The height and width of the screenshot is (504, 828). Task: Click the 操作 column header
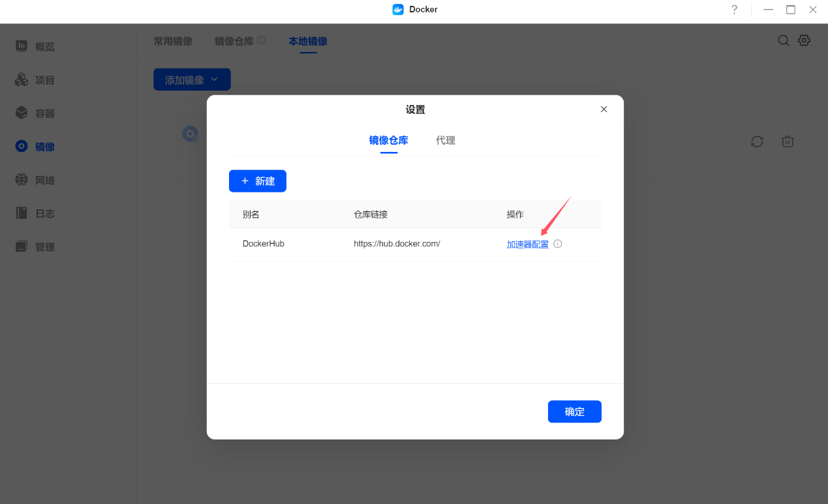(515, 215)
